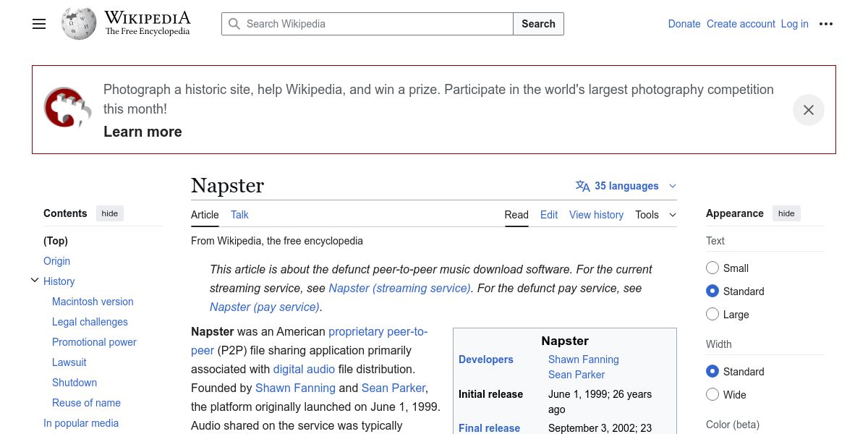Switch to the Article tab

pos(205,215)
